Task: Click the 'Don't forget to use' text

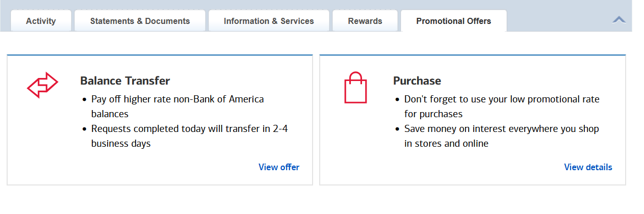Action: pyautogui.click(x=502, y=99)
